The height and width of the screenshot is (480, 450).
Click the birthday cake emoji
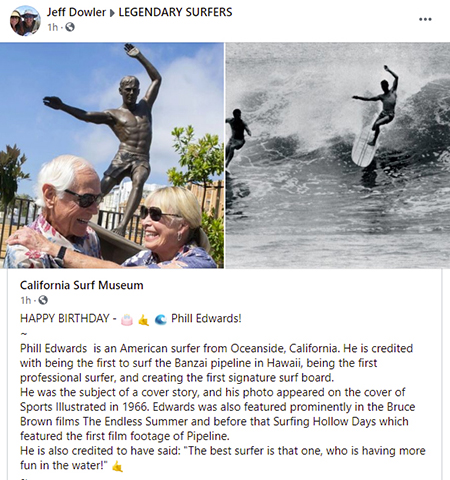(x=127, y=319)
